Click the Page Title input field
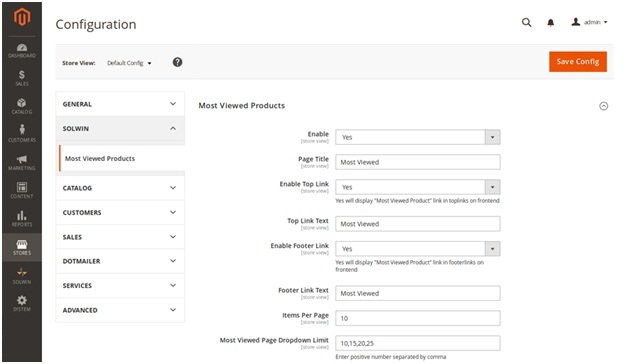 [418, 162]
